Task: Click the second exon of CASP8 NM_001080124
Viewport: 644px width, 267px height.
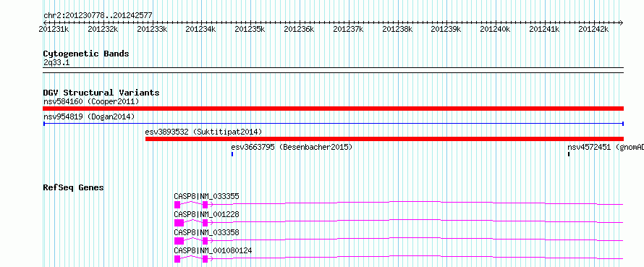Action: pos(205,259)
